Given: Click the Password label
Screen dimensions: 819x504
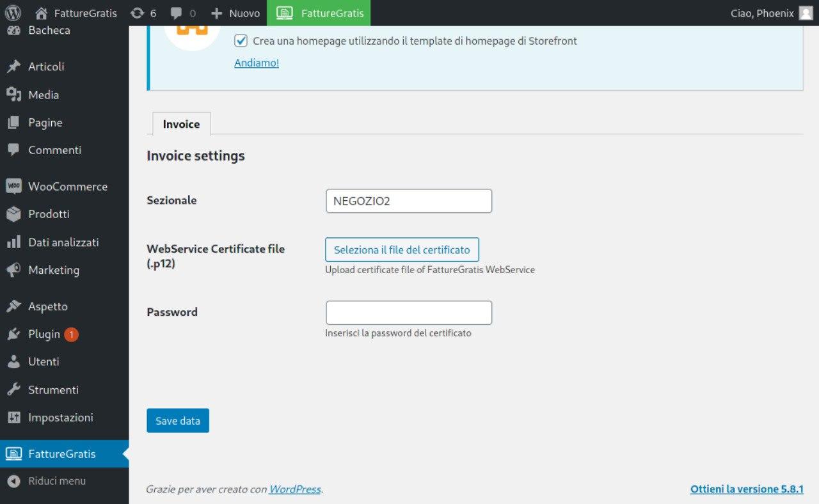Looking at the screenshot, I should coord(172,312).
